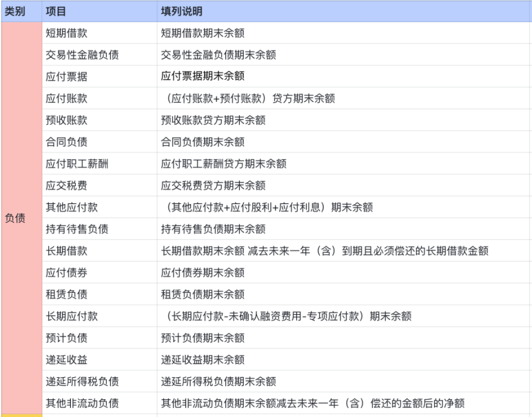This screenshot has height=417, width=532.
Task: Click the 租赁负债期末余额 description cell
Action: pyautogui.click(x=344, y=294)
